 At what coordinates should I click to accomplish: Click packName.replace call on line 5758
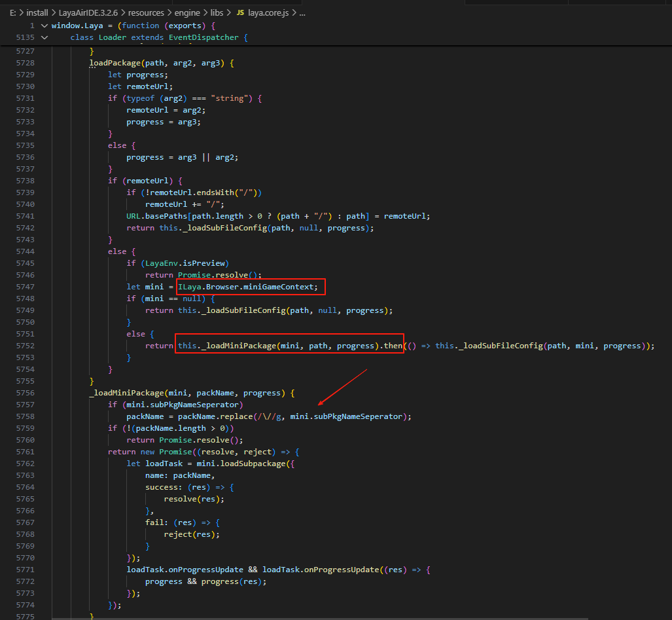[215, 417]
